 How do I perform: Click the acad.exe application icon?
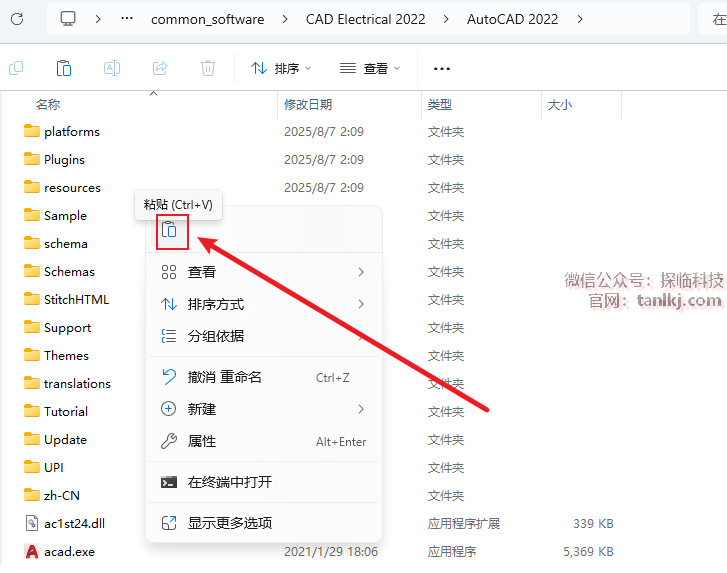pyautogui.click(x=31, y=551)
